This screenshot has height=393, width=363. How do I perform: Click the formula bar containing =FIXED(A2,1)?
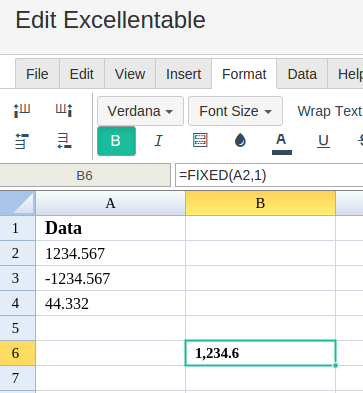pos(269,175)
